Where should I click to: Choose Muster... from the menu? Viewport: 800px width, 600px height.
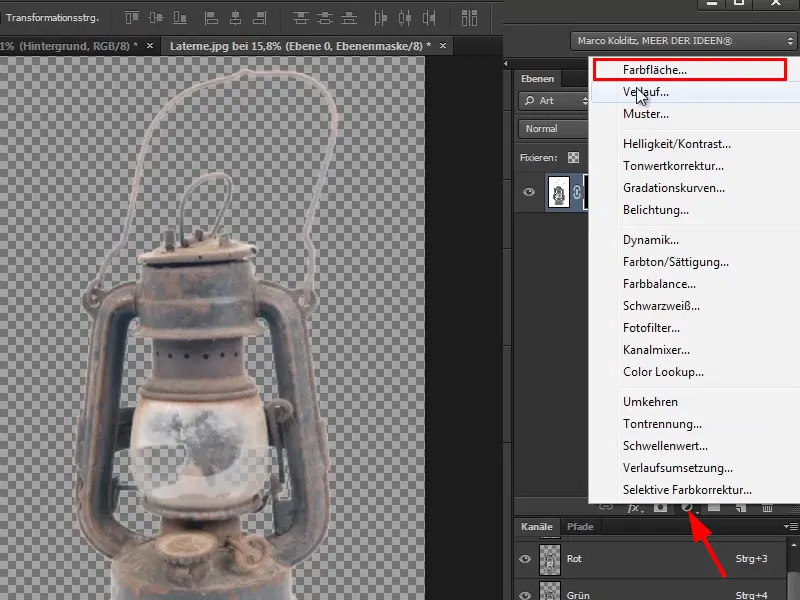(695, 114)
